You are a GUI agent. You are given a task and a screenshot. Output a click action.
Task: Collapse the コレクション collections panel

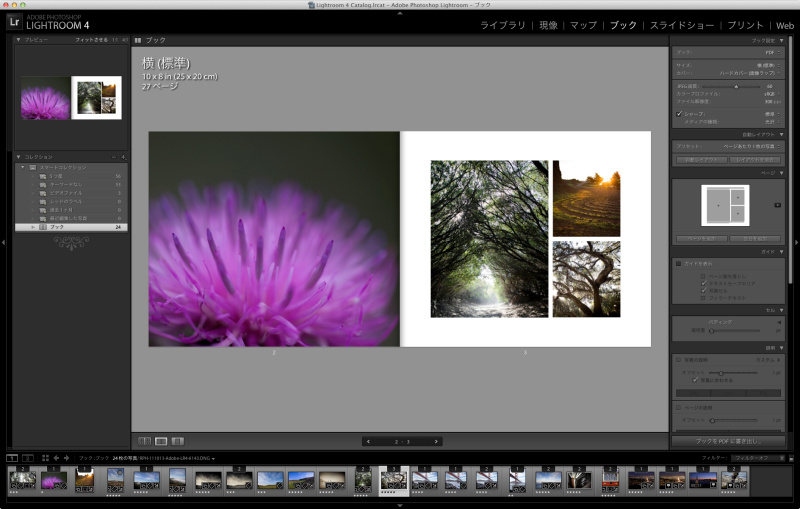pyautogui.click(x=18, y=157)
